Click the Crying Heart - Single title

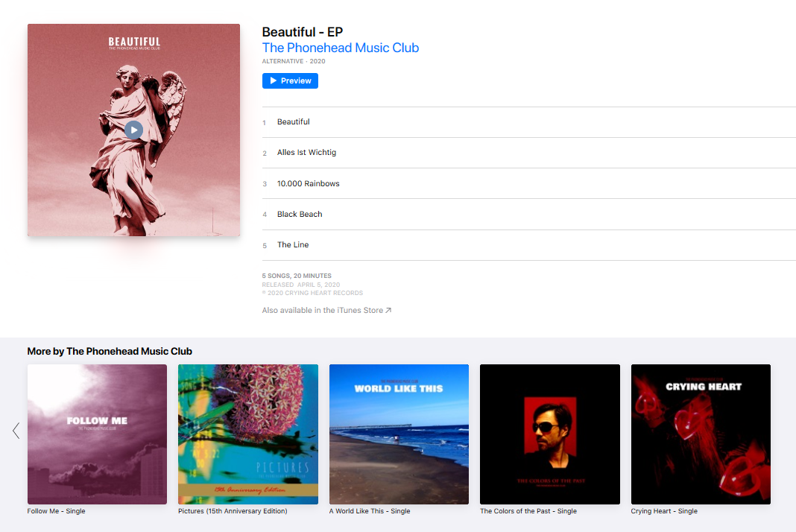tap(664, 511)
